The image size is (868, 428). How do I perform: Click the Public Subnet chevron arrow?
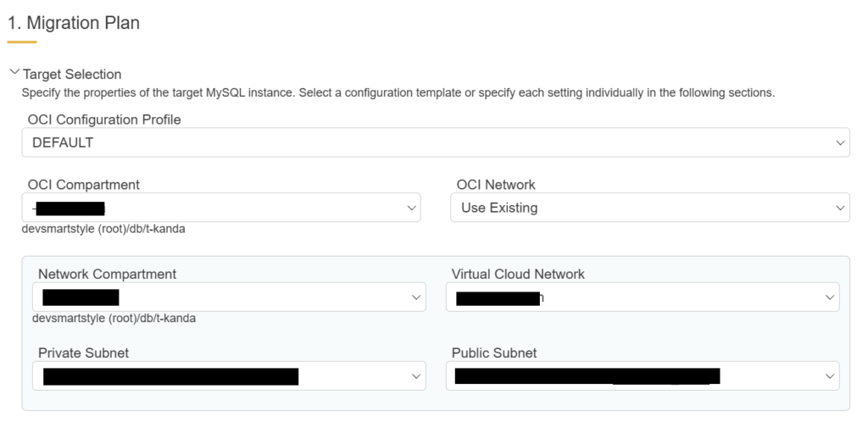(x=830, y=376)
